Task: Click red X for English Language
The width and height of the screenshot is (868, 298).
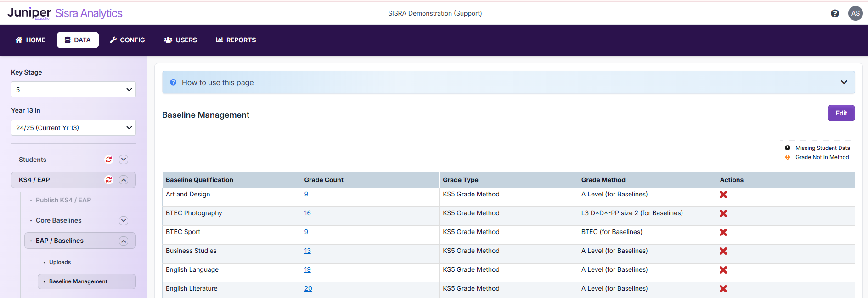Action: pos(723,270)
